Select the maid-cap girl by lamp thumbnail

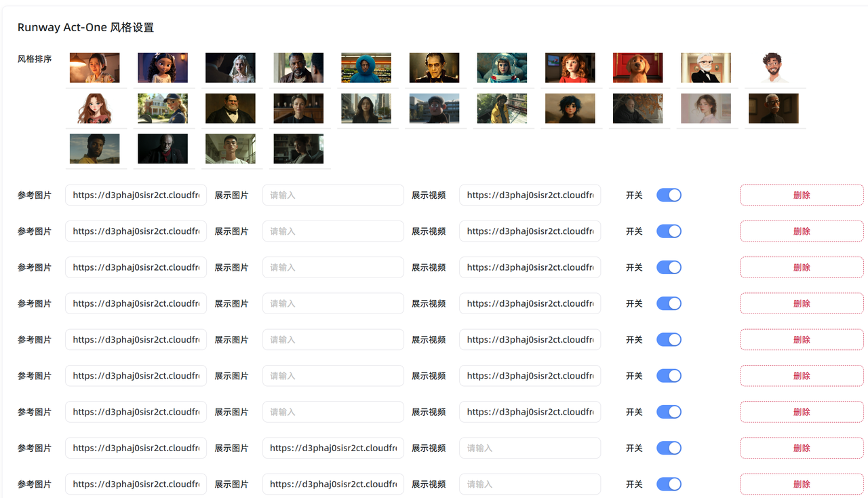pyautogui.click(x=95, y=68)
